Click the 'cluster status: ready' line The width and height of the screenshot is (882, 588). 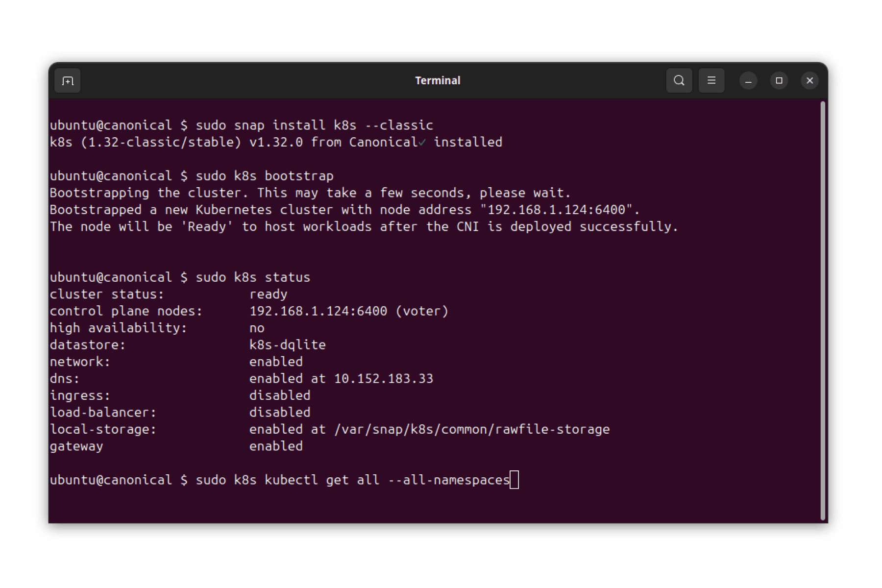(169, 294)
